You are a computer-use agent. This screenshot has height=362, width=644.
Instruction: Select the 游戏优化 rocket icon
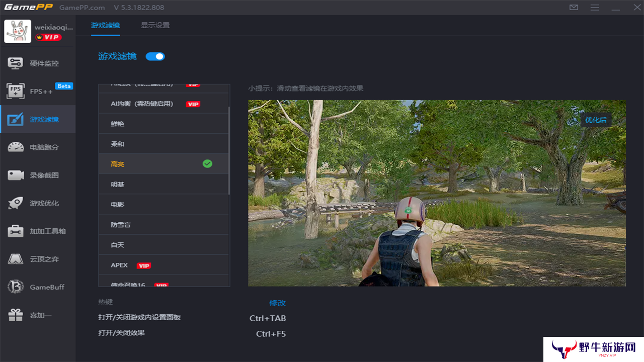point(16,203)
